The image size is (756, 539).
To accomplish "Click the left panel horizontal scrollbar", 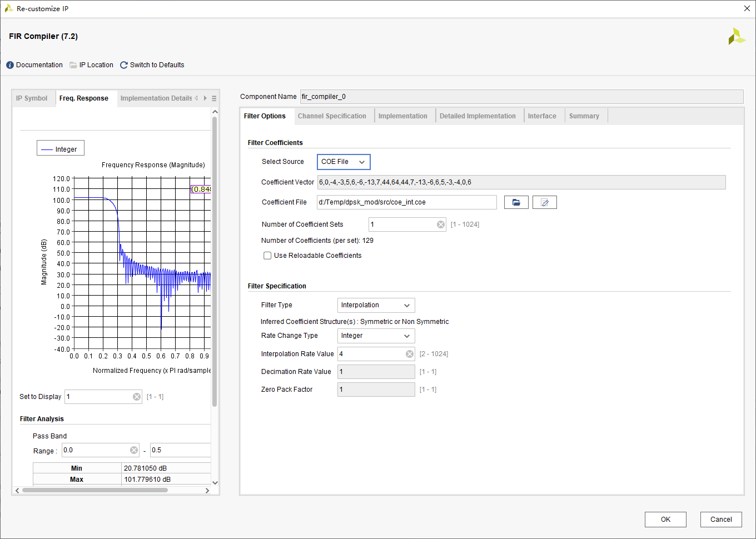I will (x=95, y=490).
